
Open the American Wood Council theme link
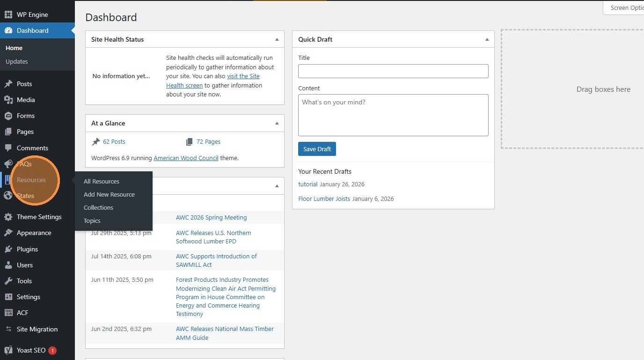coord(186,158)
